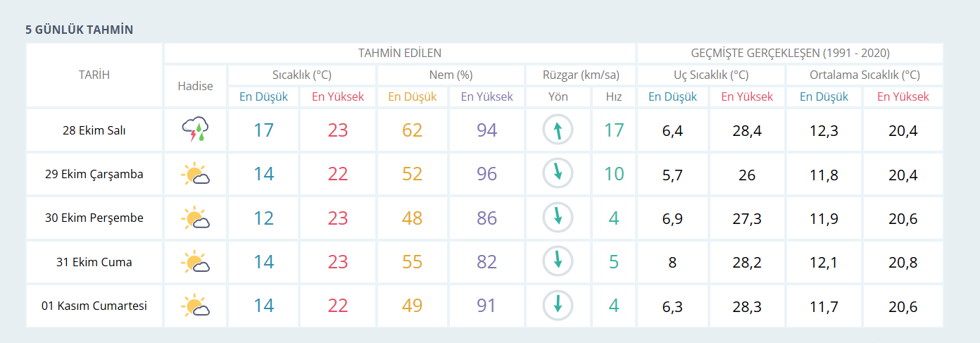The width and height of the screenshot is (980, 343).
Task: Select the 28 Ekim Salı date cell
Action: click(94, 130)
